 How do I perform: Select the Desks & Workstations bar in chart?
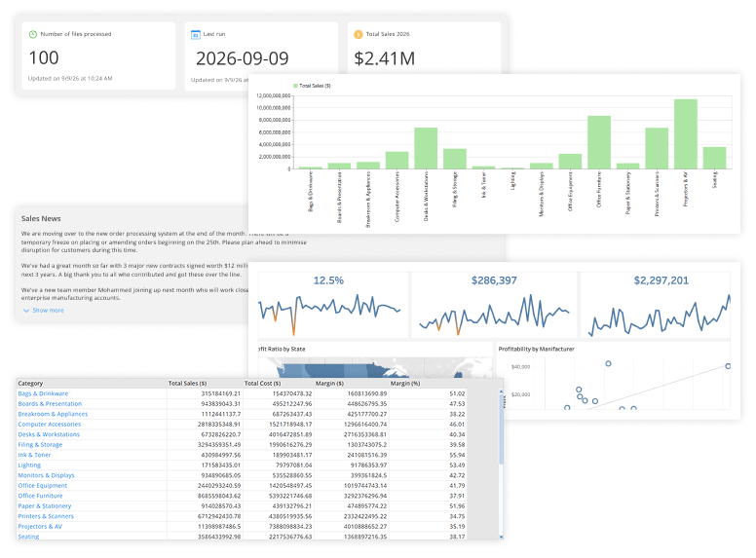coord(426,148)
